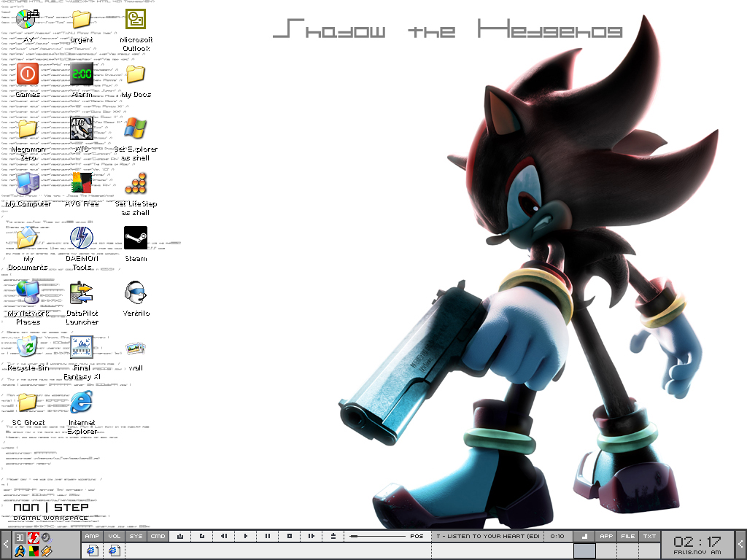Open My Computer
The image size is (747, 560).
[28, 183]
